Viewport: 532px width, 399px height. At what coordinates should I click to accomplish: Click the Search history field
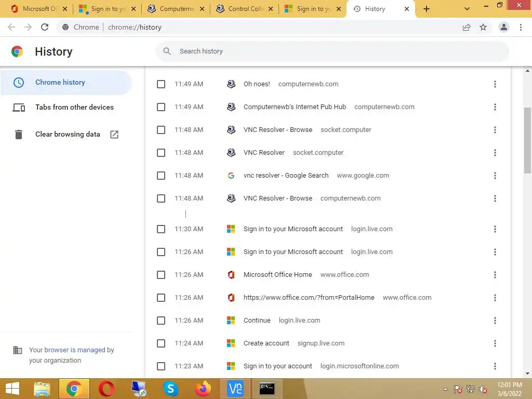[x=332, y=51]
